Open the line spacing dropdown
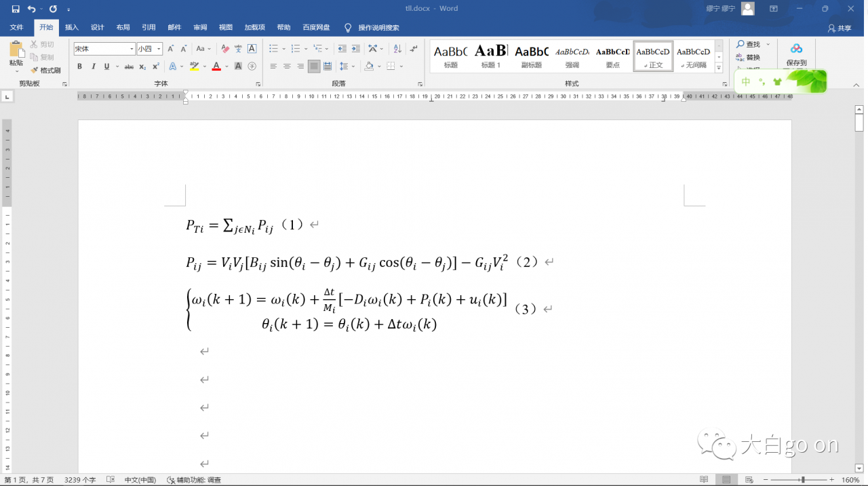The width and height of the screenshot is (868, 486). [x=347, y=67]
